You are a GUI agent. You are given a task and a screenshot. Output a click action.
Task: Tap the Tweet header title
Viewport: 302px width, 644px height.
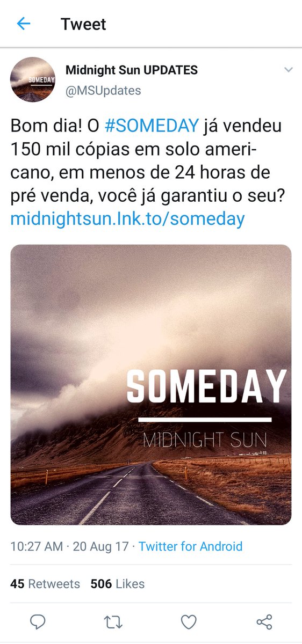[x=83, y=24]
